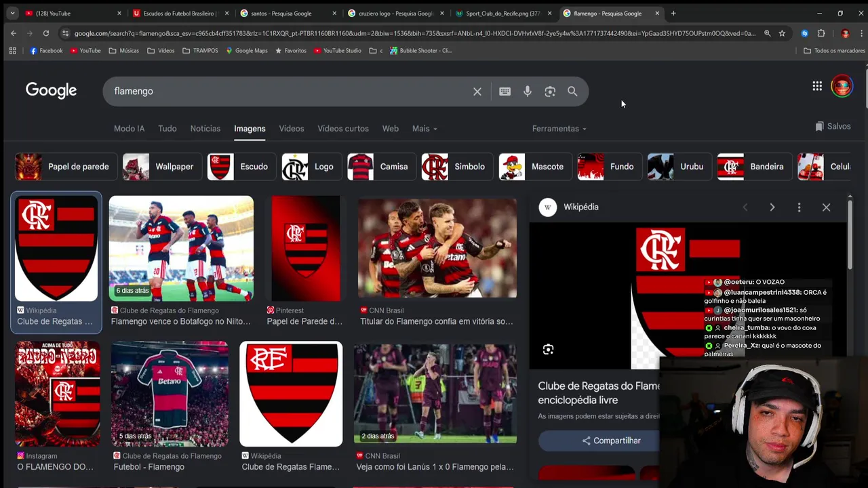Viewport: 868px width, 488px height.
Task: Open Flamengo vence o Botafogo image result
Action: [181, 248]
